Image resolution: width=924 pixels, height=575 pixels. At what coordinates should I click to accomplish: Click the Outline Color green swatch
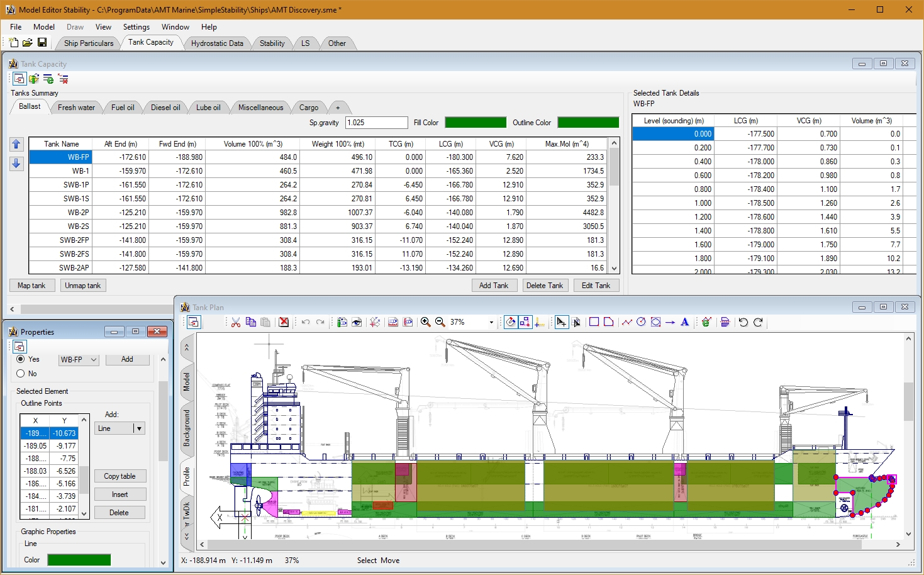click(x=588, y=123)
